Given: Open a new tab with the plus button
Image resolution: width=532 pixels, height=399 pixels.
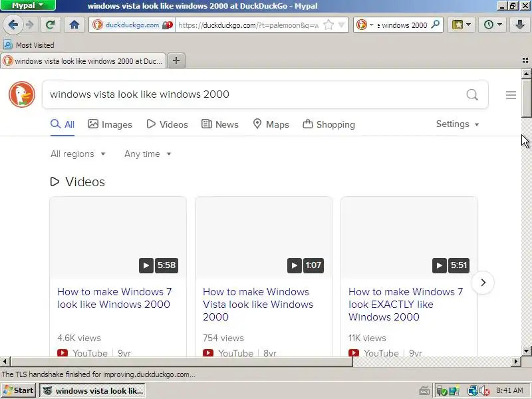Looking at the screenshot, I should click(176, 61).
